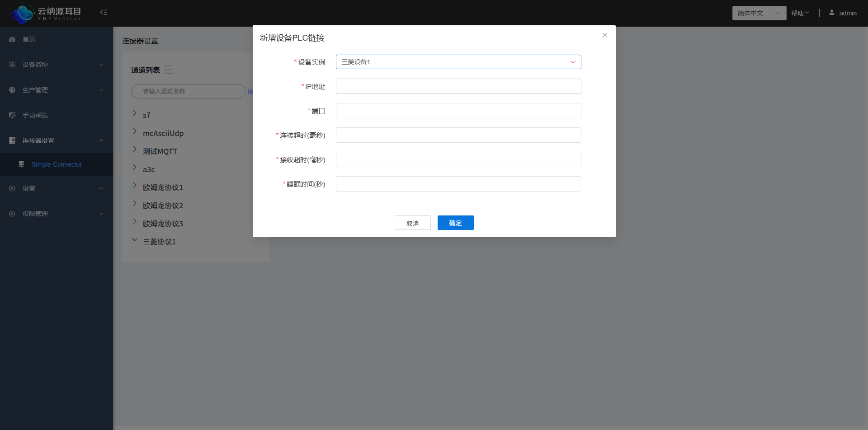
Task: Collapse the 三菱协议1 channel node
Action: click(x=135, y=240)
